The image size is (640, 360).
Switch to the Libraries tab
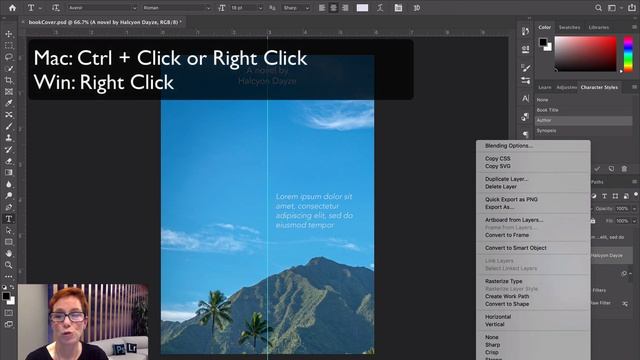tap(598, 27)
